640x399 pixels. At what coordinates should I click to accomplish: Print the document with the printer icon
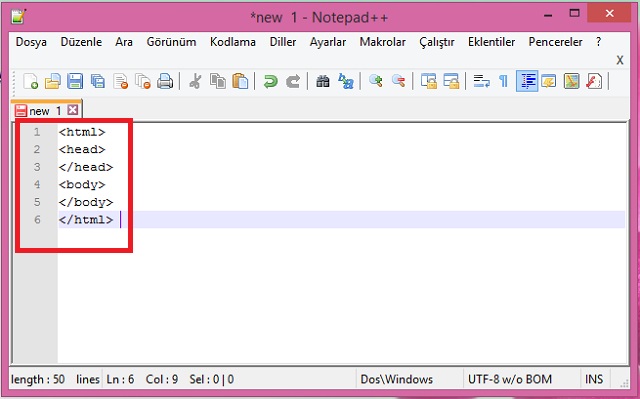(x=165, y=81)
